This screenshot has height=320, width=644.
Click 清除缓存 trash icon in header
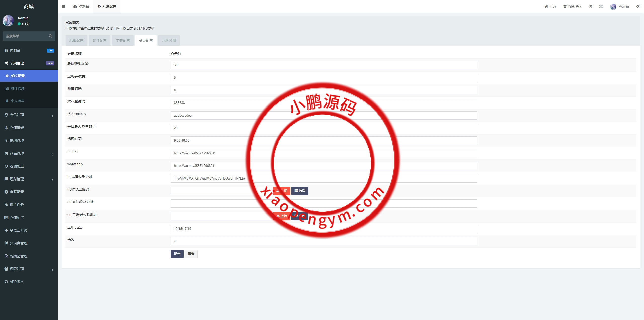[565, 6]
